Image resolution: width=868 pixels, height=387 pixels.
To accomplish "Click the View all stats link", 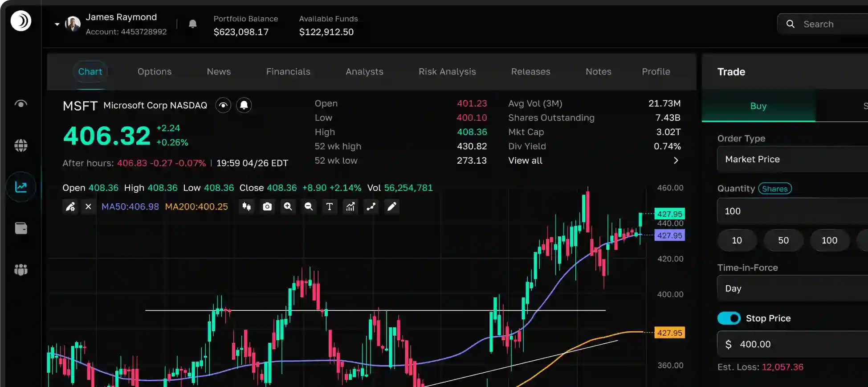I will point(526,161).
